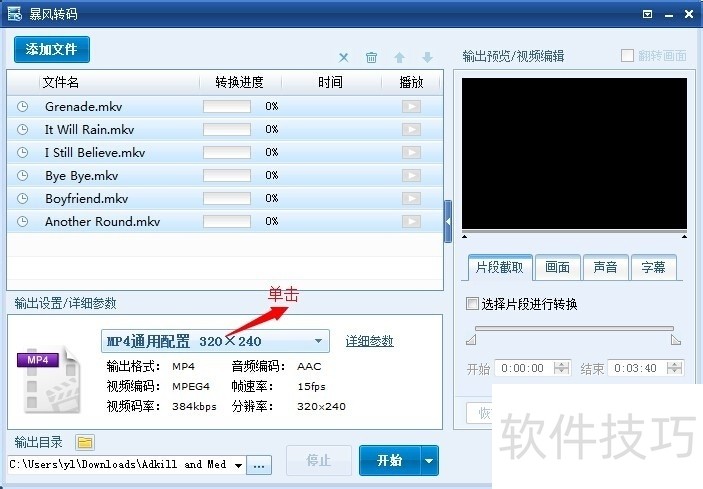This screenshot has height=489, width=703.
Task: Click the 播放 column header
Action: click(411, 82)
